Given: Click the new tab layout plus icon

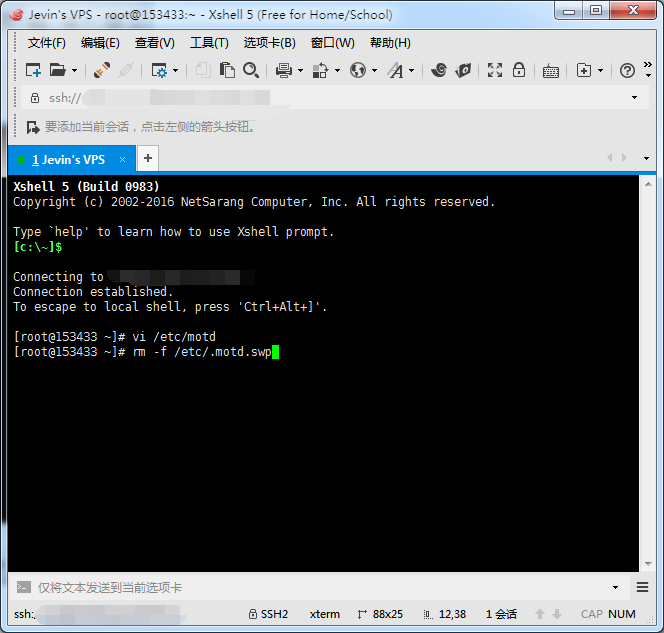Looking at the screenshot, I should (584, 70).
